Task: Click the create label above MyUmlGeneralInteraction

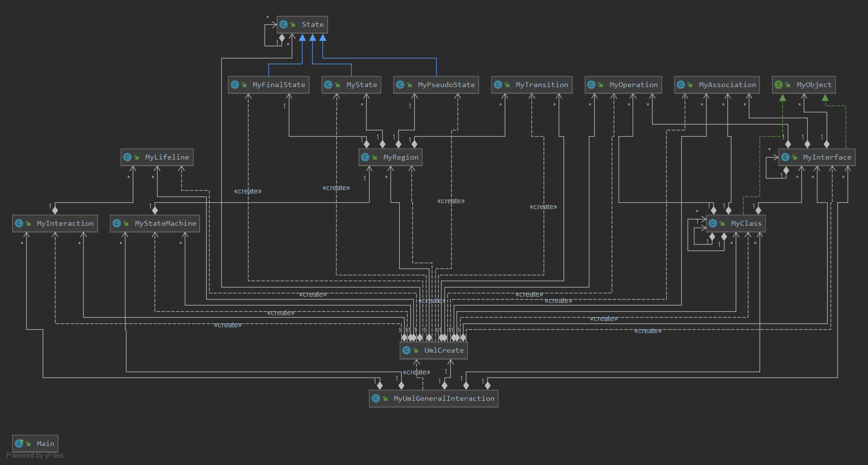Action: pyautogui.click(x=416, y=372)
